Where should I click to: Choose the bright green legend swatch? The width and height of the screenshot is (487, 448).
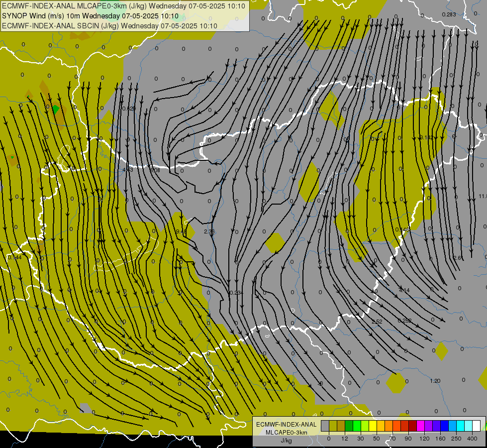click(357, 426)
